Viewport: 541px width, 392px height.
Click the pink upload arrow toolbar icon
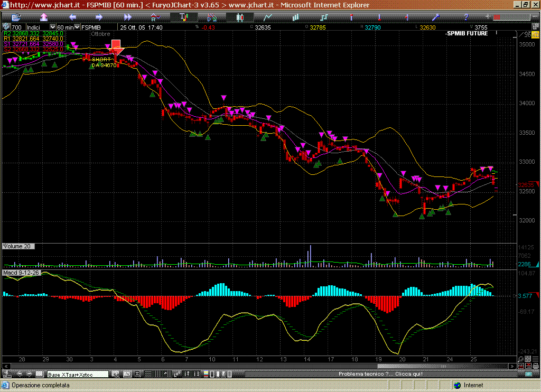[x=44, y=17]
